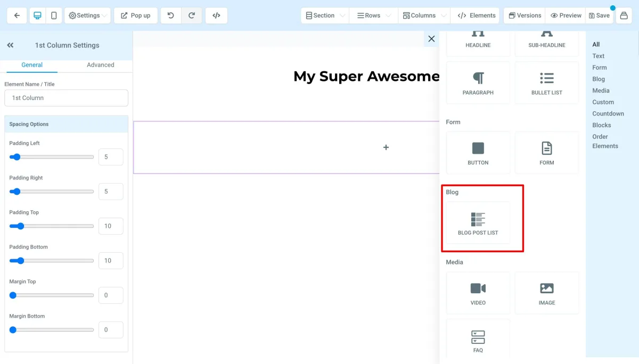Click the Padding Left value box

click(111, 157)
